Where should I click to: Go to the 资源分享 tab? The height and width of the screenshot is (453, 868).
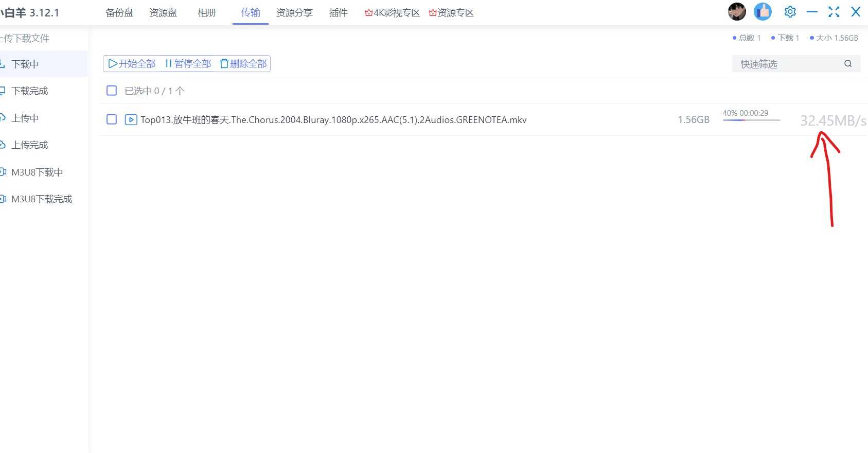pos(294,13)
